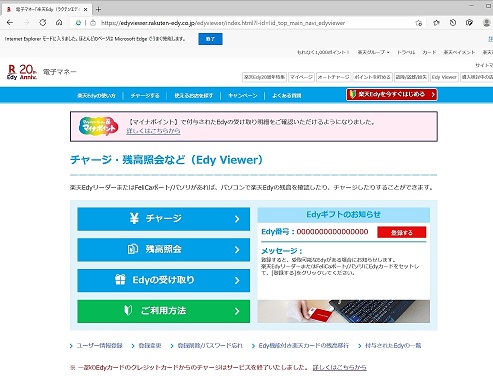The width and height of the screenshot is (493, 376).
Task: Click the Rakuten Edy 20th Anniv. logo
Action: tap(22, 72)
